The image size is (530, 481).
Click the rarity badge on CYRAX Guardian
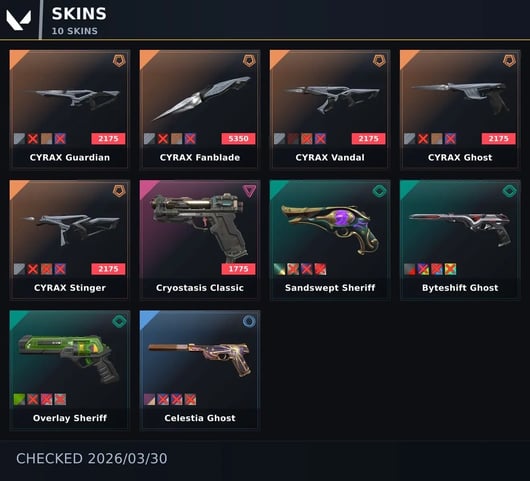tap(119, 61)
